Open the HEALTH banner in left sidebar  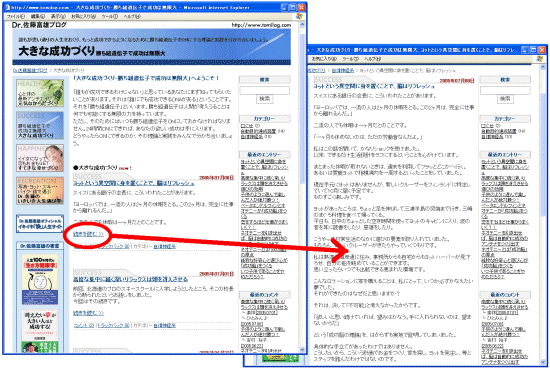40,93
